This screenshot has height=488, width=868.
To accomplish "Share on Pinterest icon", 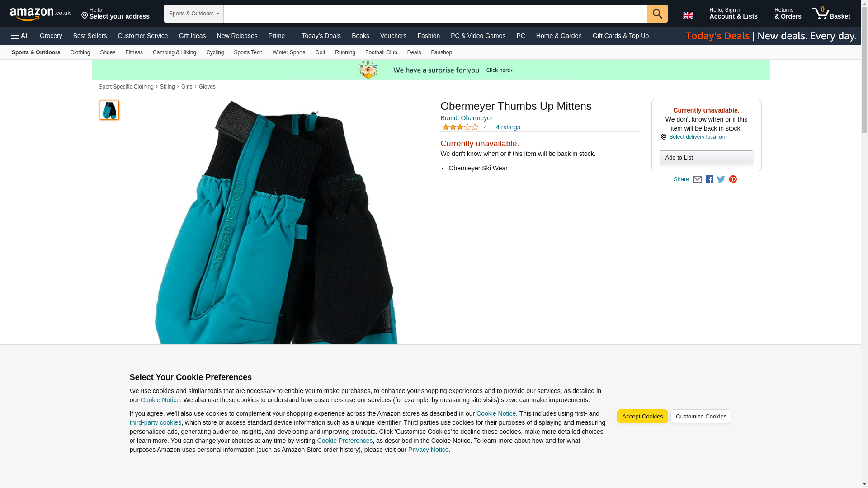I will [733, 179].
